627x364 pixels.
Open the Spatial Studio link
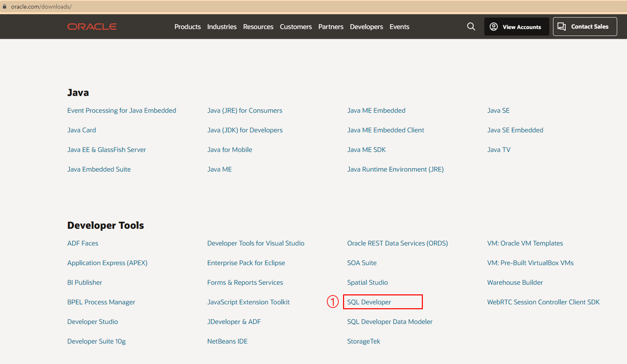coord(367,283)
